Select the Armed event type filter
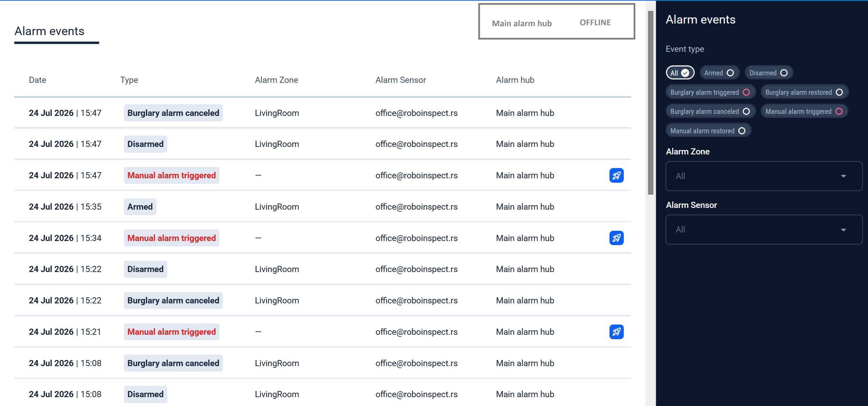 pyautogui.click(x=719, y=73)
